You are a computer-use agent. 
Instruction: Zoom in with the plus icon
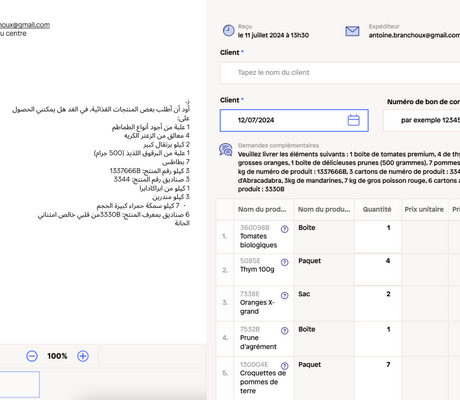[x=83, y=356]
